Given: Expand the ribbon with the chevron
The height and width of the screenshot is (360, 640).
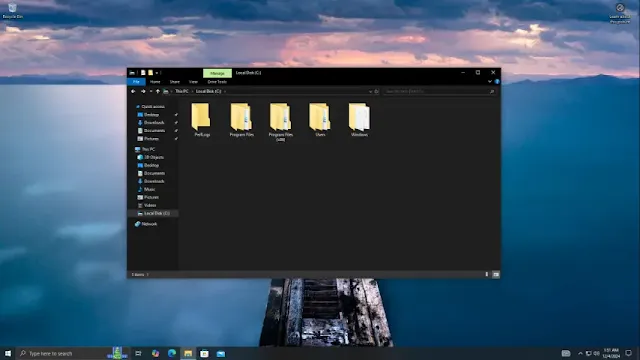Looking at the screenshot, I should [x=490, y=82].
